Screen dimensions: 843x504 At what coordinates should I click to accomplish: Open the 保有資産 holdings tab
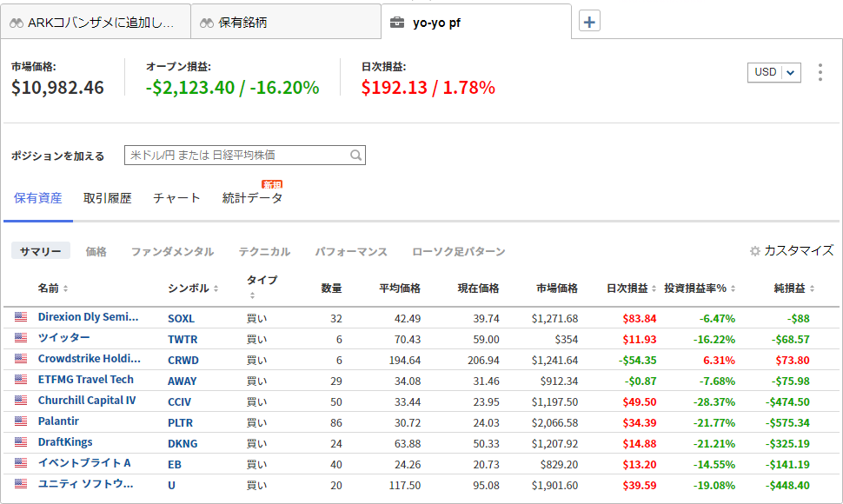37,198
